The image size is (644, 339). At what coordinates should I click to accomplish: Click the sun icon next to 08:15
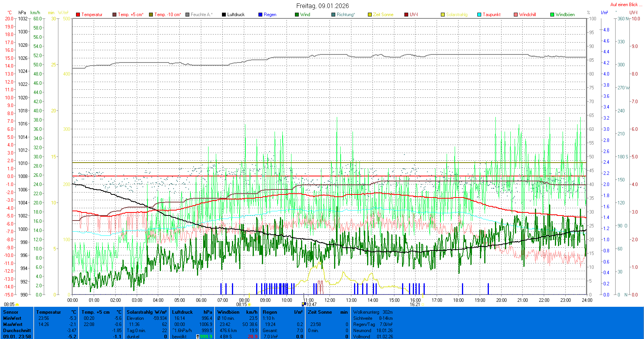tap(249, 304)
